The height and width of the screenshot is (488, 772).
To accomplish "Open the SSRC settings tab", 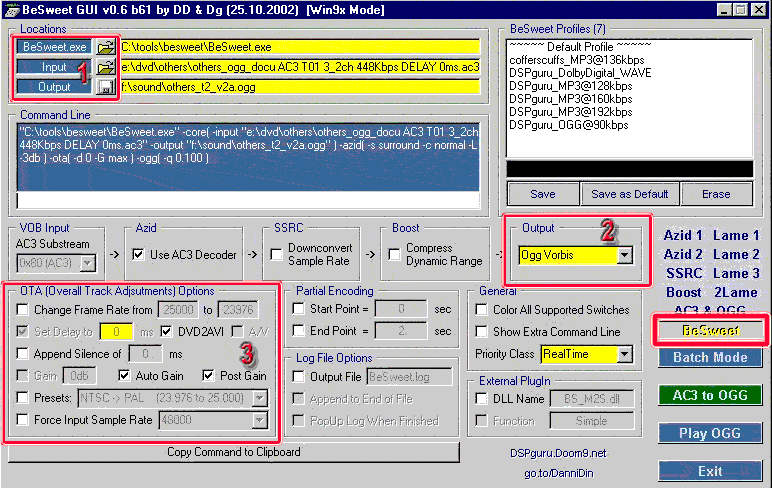I will 684,273.
